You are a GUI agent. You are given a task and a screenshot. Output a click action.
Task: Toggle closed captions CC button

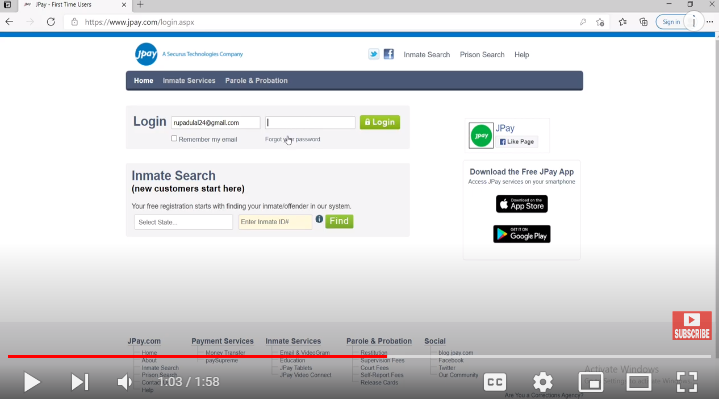click(495, 382)
